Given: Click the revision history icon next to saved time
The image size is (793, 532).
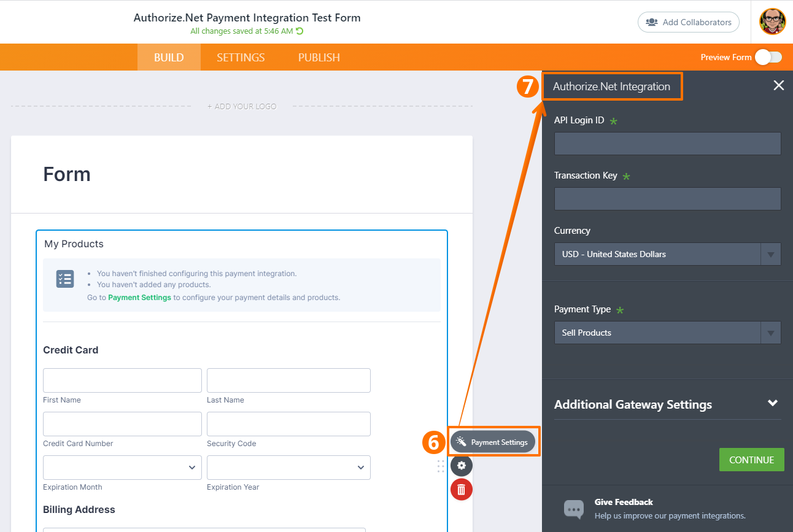Looking at the screenshot, I should click(x=300, y=31).
